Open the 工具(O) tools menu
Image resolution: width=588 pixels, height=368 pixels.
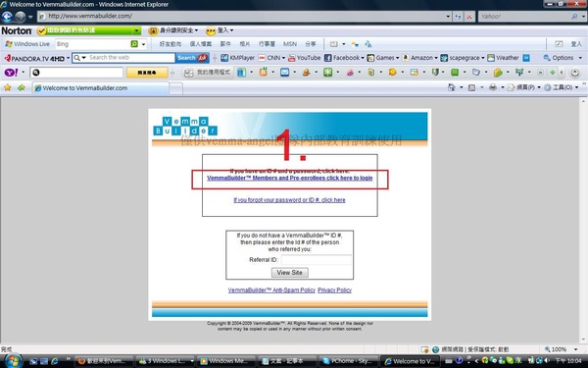click(561, 87)
